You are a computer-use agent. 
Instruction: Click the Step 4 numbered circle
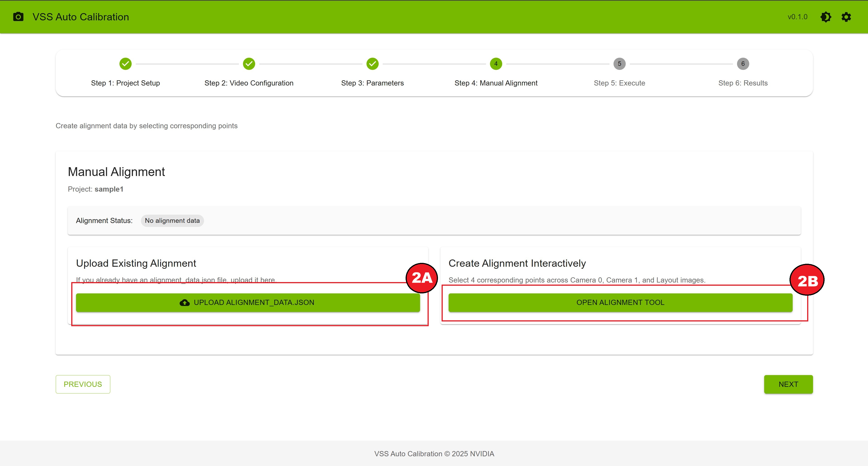point(496,64)
